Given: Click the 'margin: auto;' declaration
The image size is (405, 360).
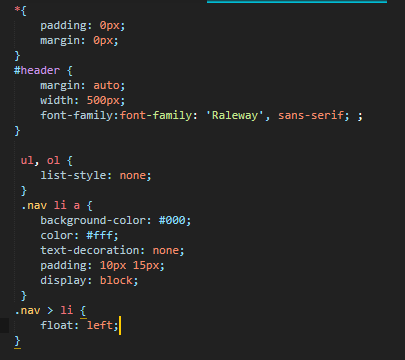Looking at the screenshot, I should 83,86.
